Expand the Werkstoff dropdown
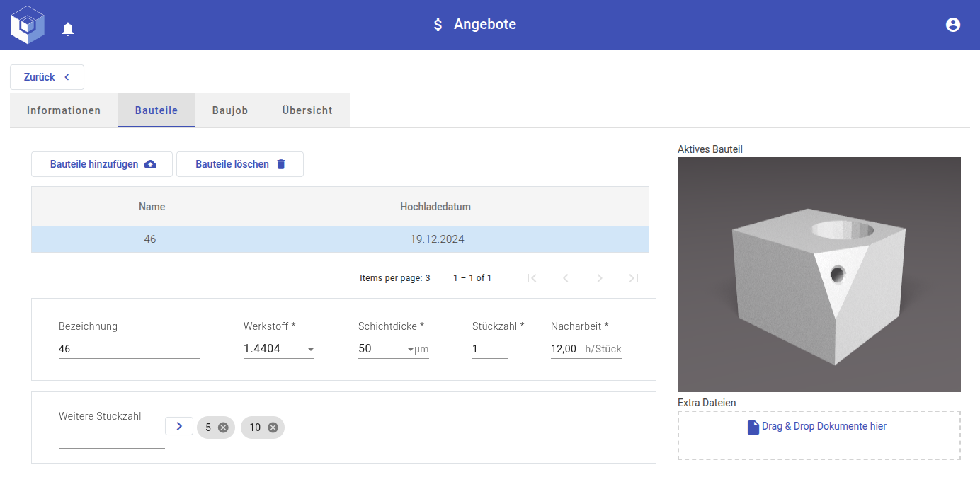This screenshot has height=482, width=980. (310, 349)
